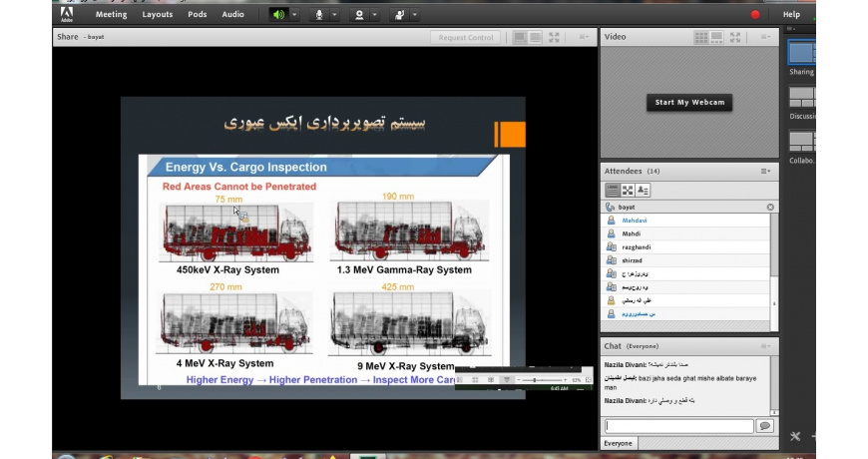Open Chat pod options menu
Screen dimensions: 868x459
(765, 346)
